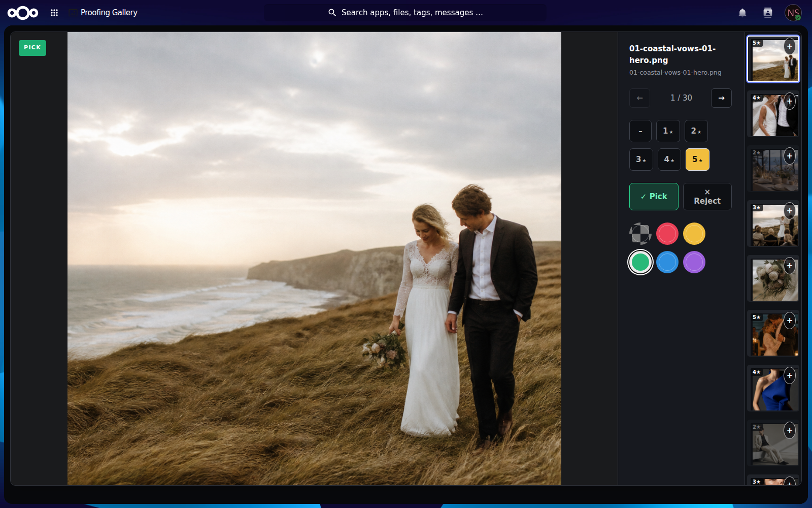Click the search magnifier icon
This screenshot has width=812, height=508.
(x=332, y=13)
